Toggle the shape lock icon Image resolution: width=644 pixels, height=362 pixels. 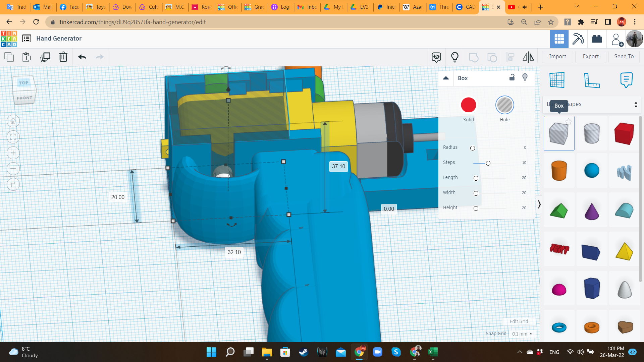(x=512, y=77)
